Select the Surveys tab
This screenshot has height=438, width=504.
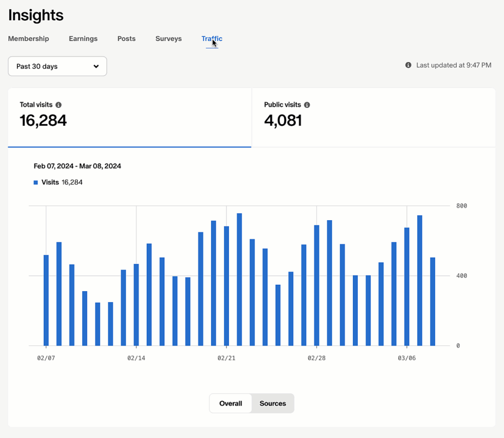168,38
